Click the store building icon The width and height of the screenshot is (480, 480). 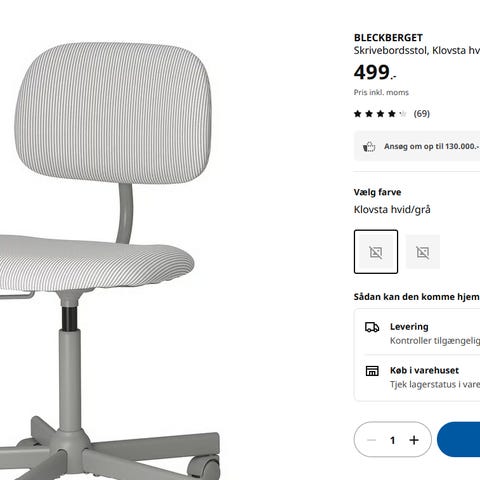click(372, 371)
